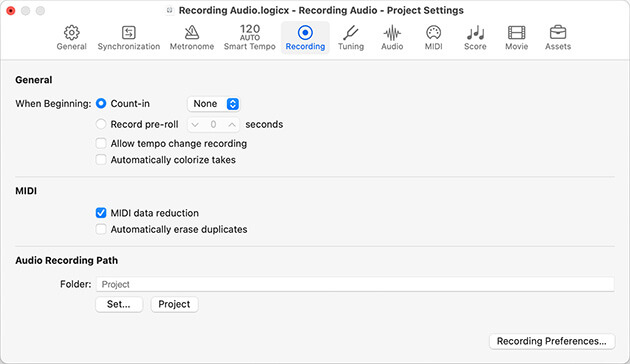The image size is (630, 364).
Task: Enable Allow tempo change recording
Action: tap(101, 143)
